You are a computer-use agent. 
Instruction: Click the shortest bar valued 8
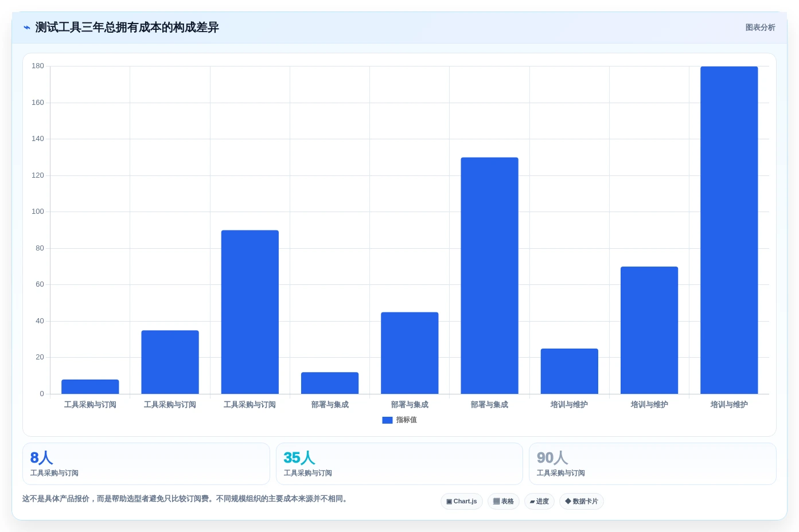90,387
